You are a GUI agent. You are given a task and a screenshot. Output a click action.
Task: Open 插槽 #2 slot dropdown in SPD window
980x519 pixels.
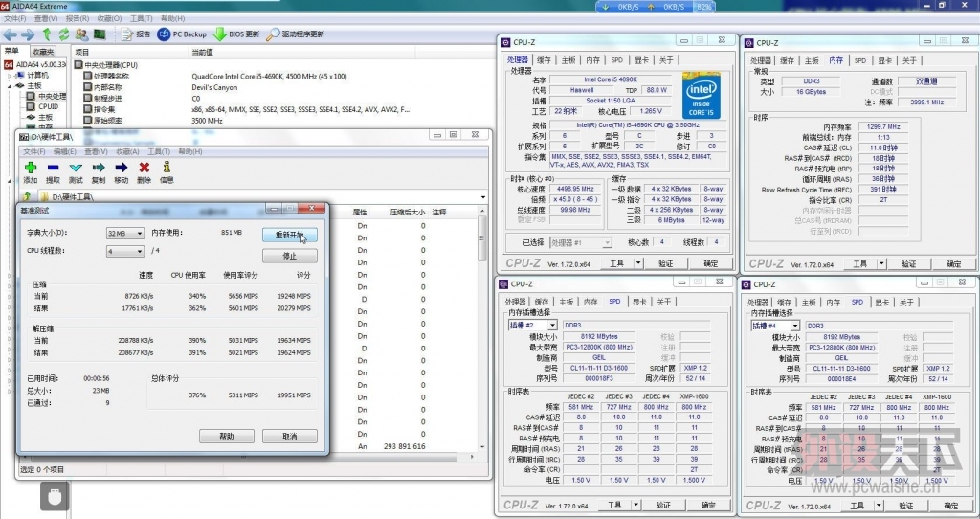[x=552, y=326]
